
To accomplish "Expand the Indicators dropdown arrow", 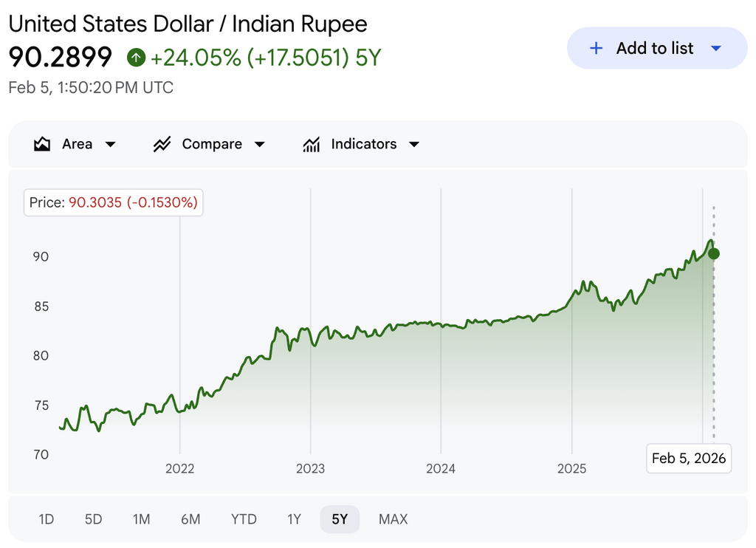I will pos(414,144).
